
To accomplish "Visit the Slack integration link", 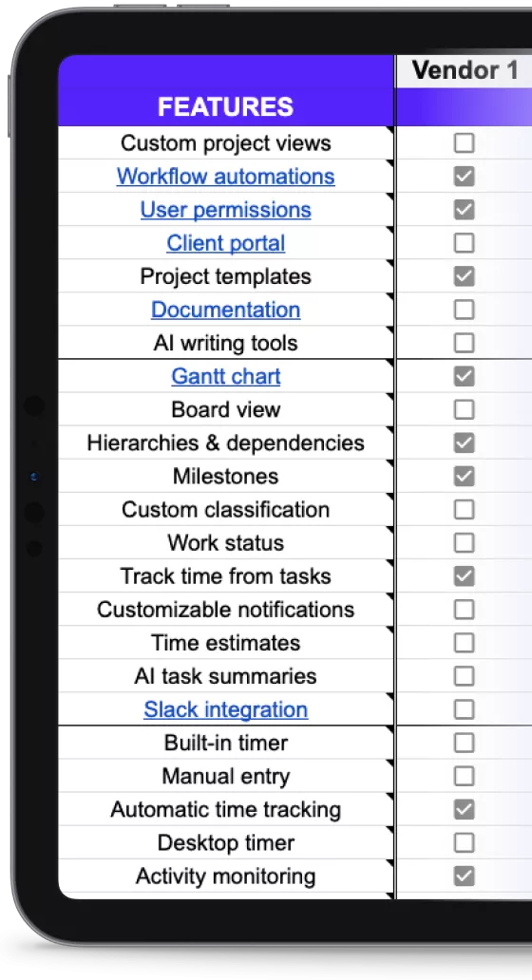I will click(226, 709).
